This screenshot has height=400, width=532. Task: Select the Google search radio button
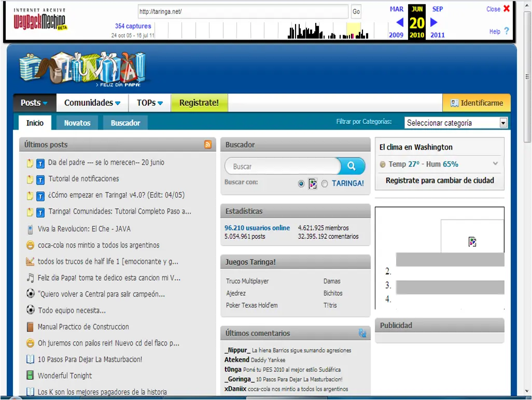pyautogui.click(x=301, y=184)
